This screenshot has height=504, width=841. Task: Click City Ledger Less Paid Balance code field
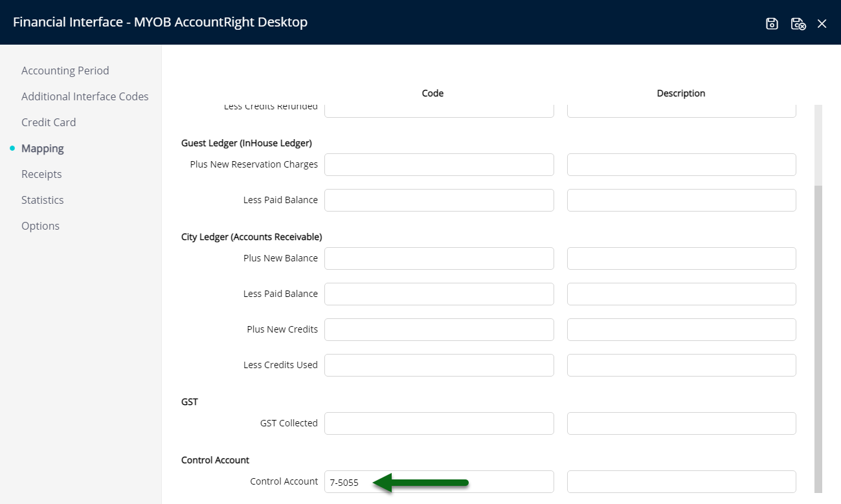pos(439,294)
